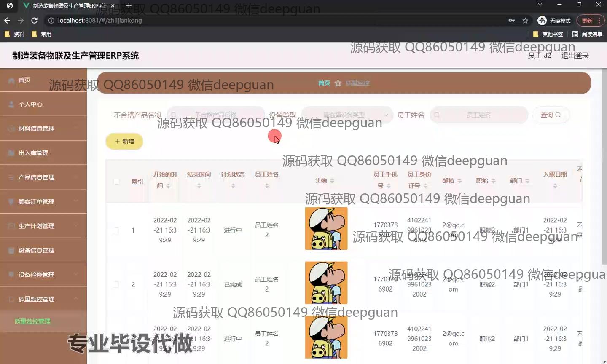
Task: Click the browser back arrow
Action: 7,20
